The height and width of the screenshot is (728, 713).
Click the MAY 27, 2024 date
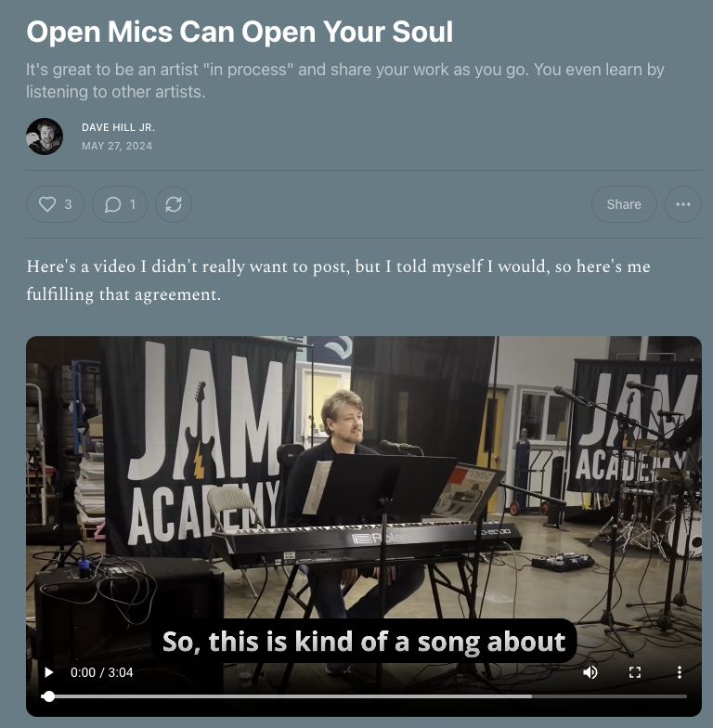[x=117, y=146]
